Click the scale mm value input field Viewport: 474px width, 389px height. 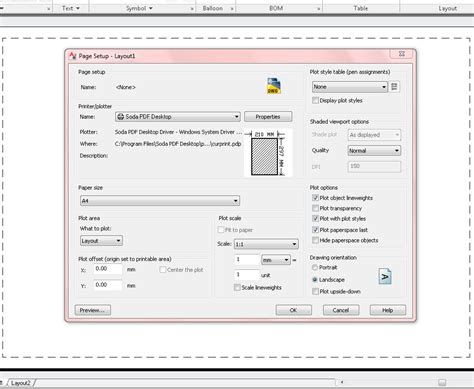[x=247, y=260]
